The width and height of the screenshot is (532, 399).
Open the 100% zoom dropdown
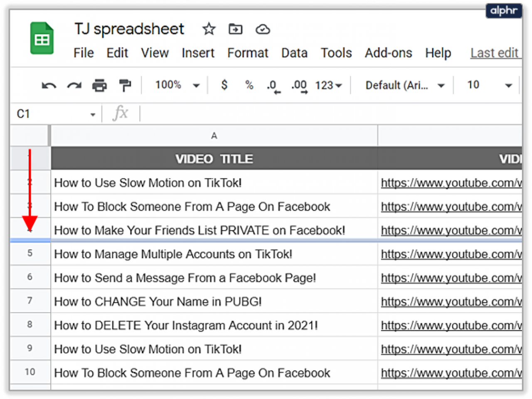pyautogui.click(x=175, y=85)
